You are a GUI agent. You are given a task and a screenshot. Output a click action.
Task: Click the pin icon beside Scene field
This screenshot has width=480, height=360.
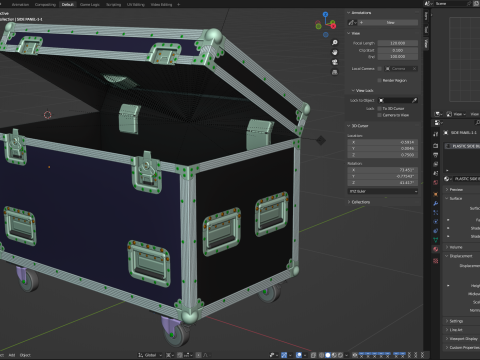469,4
